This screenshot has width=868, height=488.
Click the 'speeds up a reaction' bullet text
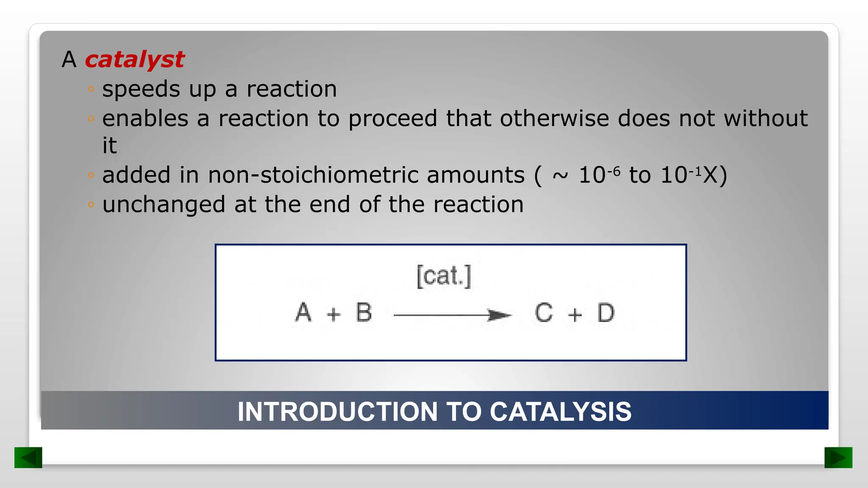tap(220, 89)
